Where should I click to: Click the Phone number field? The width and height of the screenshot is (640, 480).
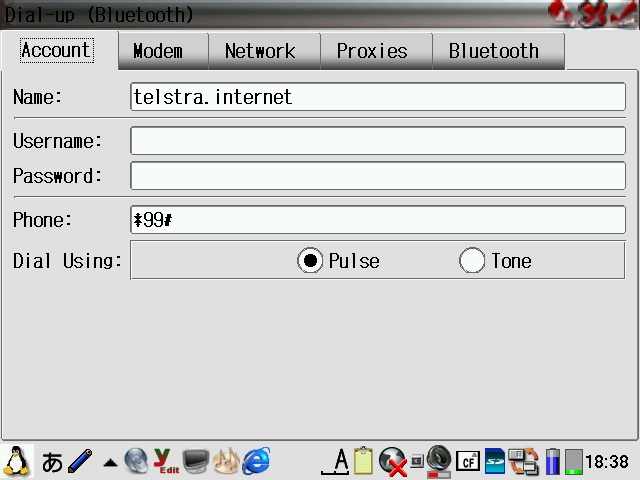point(378,220)
